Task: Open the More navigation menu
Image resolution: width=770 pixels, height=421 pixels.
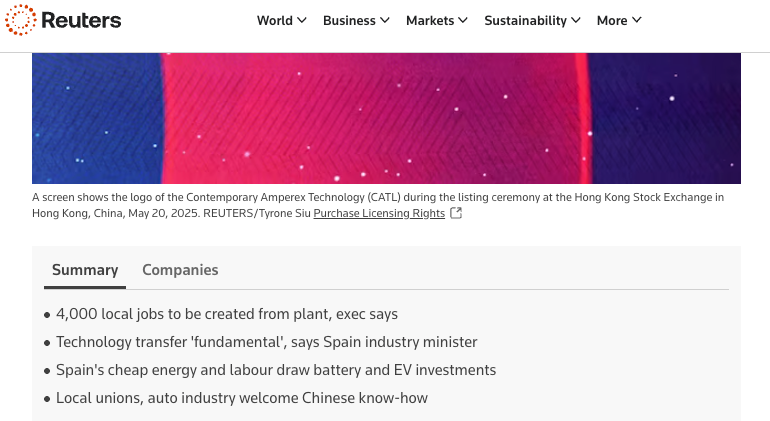Action: pos(612,20)
